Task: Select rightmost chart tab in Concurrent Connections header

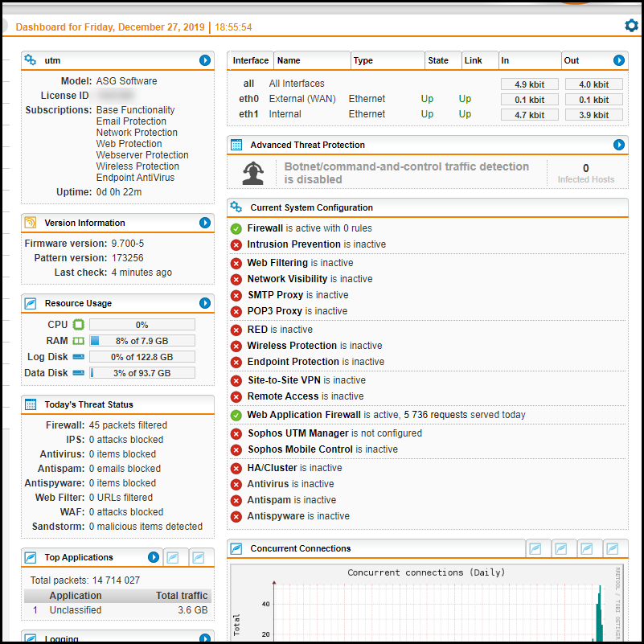Action: point(613,548)
